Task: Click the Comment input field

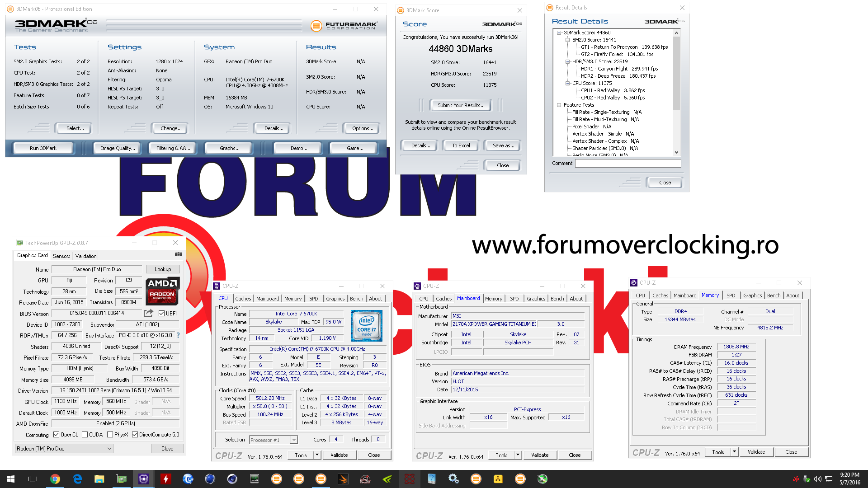Action: pos(628,163)
